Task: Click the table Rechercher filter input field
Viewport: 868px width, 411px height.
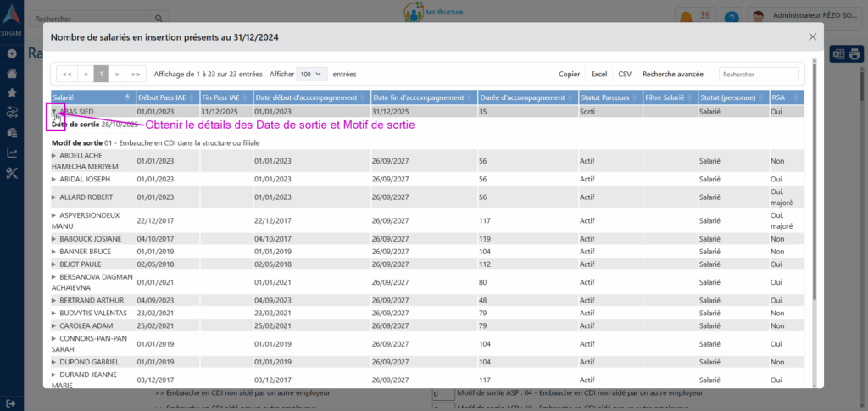Action: click(759, 74)
